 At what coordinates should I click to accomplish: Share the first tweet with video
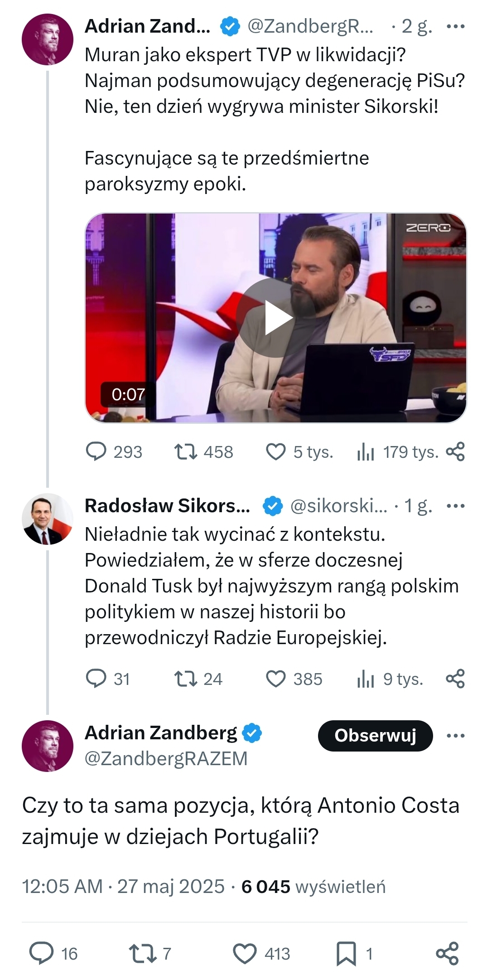[455, 452]
